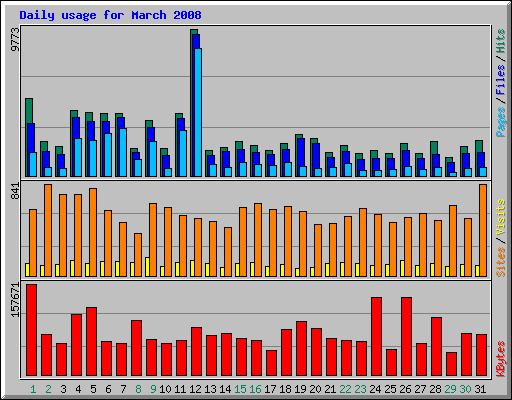Click the 'Hits' legend label
512x400 pixels.
click(500, 41)
